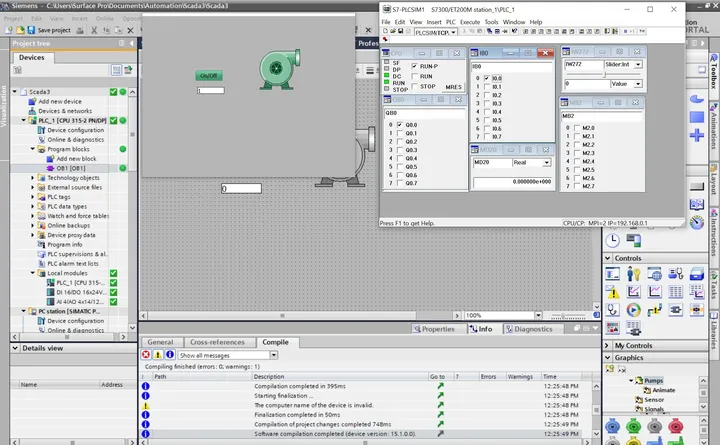The width and height of the screenshot is (720, 445).
Task: Expand the Technology objects tree node
Action: 33,178
